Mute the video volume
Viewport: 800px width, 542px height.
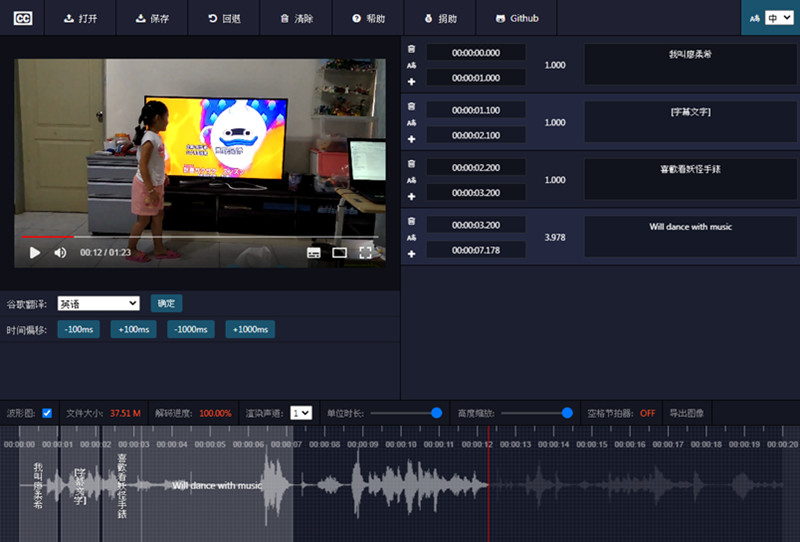coord(60,253)
